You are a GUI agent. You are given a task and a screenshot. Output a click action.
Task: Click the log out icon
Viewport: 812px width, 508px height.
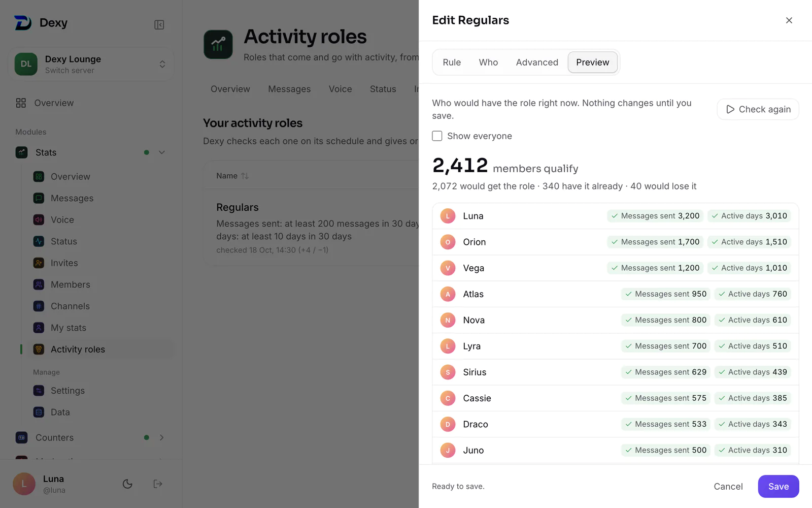click(x=158, y=484)
